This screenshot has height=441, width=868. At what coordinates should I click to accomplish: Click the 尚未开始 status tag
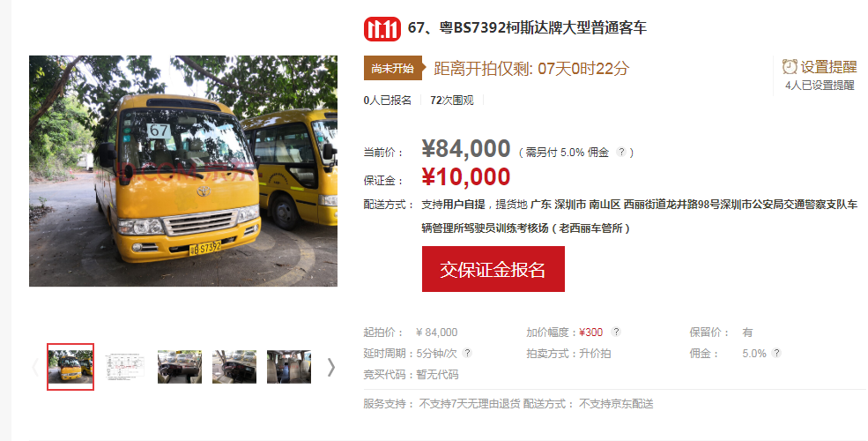[x=394, y=68]
